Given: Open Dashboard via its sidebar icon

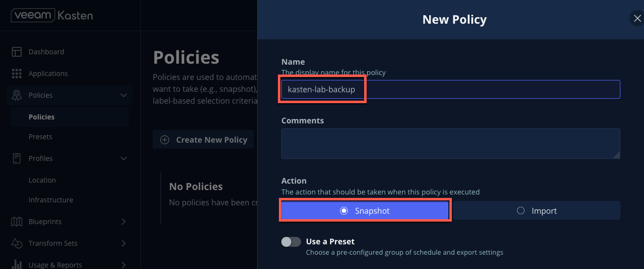Looking at the screenshot, I should tap(17, 52).
